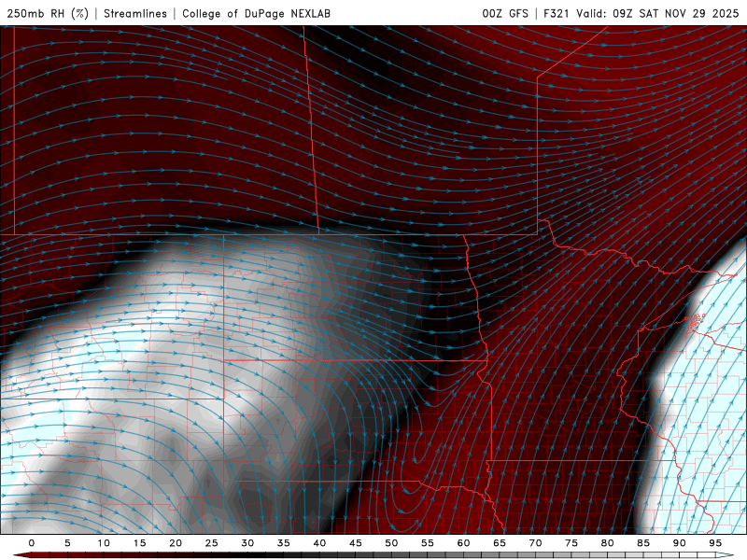Click the '35' colorbar label
This screenshot has width=747, height=560.
(284, 543)
